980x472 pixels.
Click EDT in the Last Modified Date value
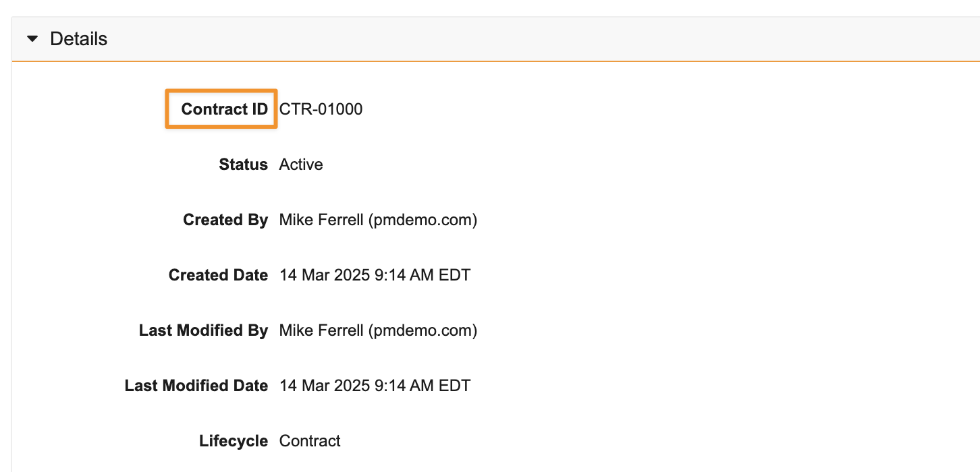click(456, 386)
